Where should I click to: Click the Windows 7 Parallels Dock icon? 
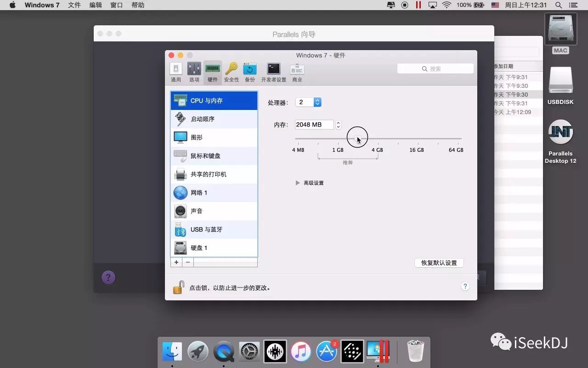coord(378,352)
